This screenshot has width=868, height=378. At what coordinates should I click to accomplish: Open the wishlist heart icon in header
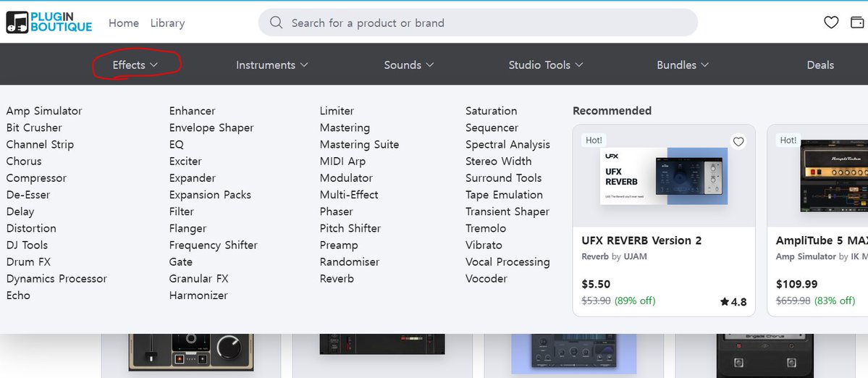(831, 22)
